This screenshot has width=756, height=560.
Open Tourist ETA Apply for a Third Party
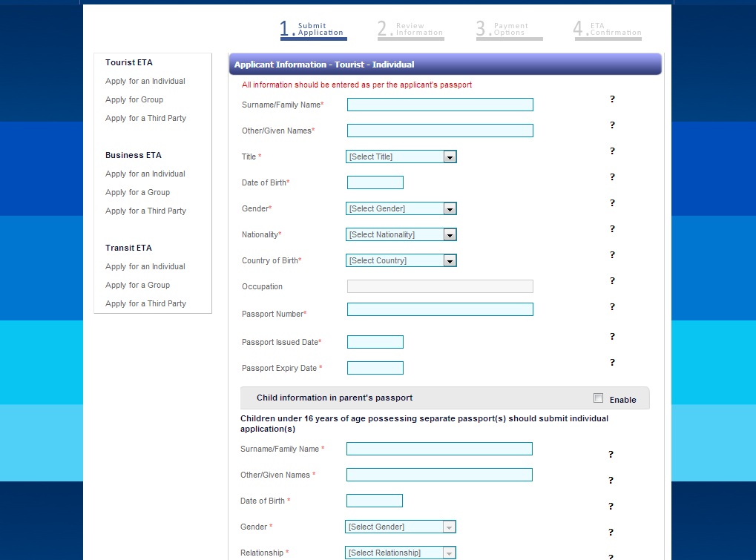(145, 118)
